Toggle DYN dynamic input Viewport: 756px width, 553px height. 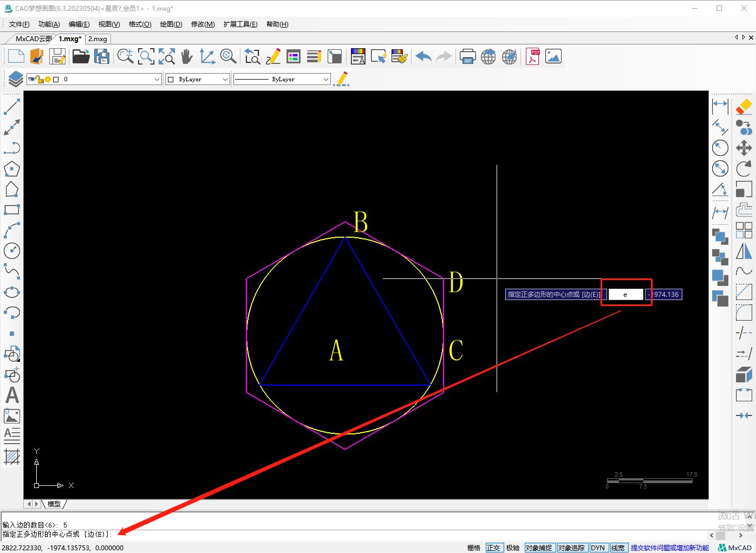598,548
